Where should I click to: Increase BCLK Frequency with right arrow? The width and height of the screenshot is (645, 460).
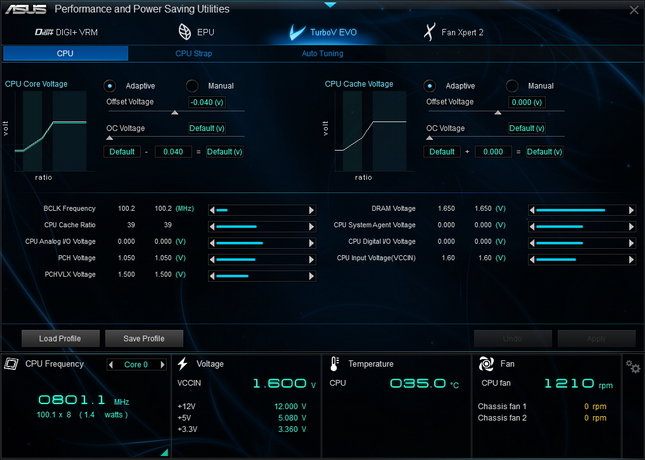(x=311, y=210)
